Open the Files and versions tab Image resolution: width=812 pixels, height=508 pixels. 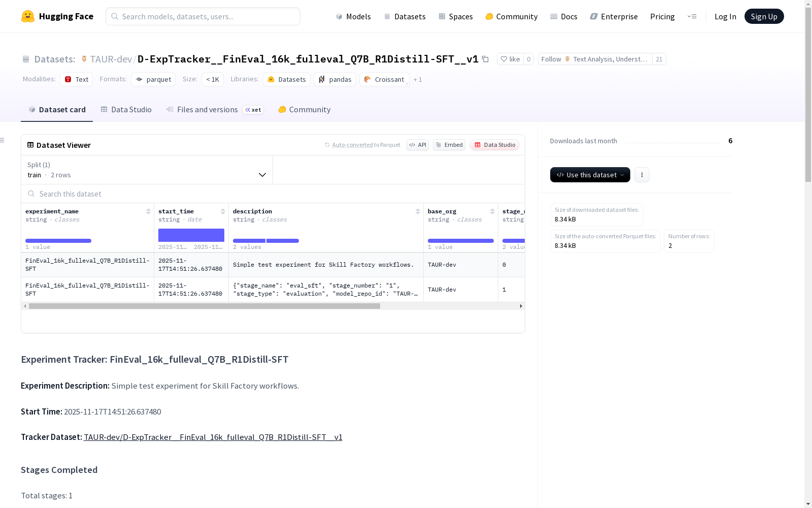(x=215, y=110)
